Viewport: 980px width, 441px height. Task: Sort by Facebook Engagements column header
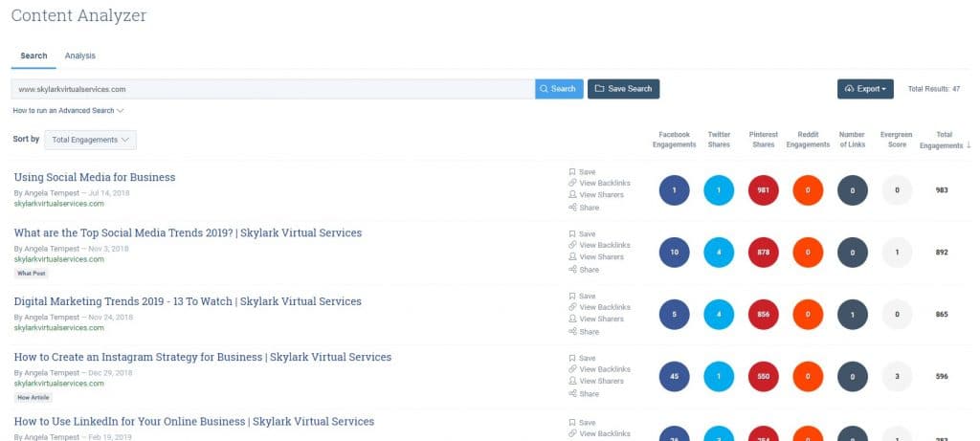point(675,140)
